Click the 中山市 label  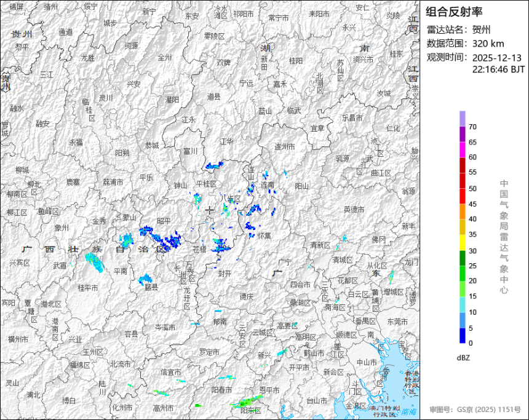tap(367, 362)
